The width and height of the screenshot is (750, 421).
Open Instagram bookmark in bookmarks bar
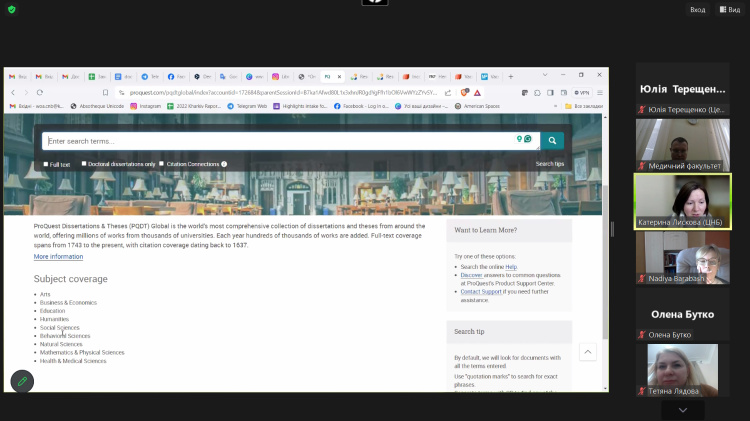(x=146, y=106)
